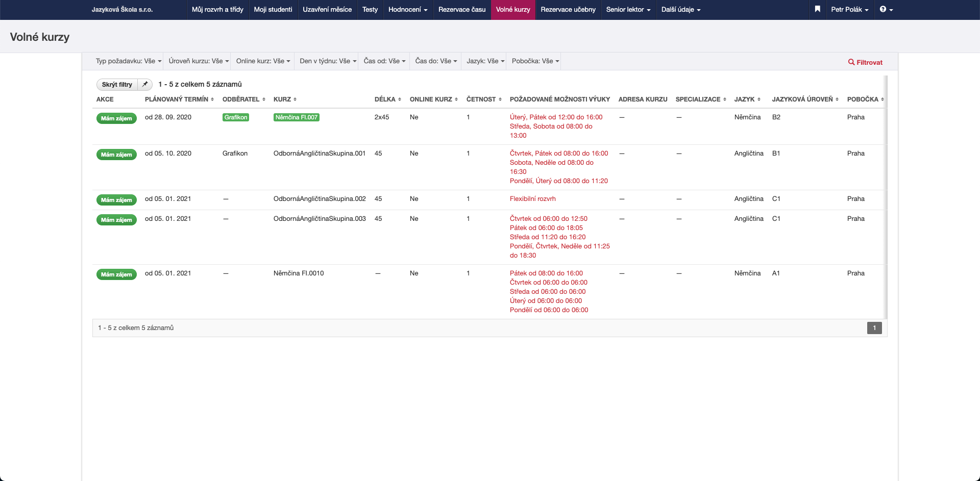Screen dimensions: 980x481
Task: Click the A1 language level cell
Action: coord(776,273)
